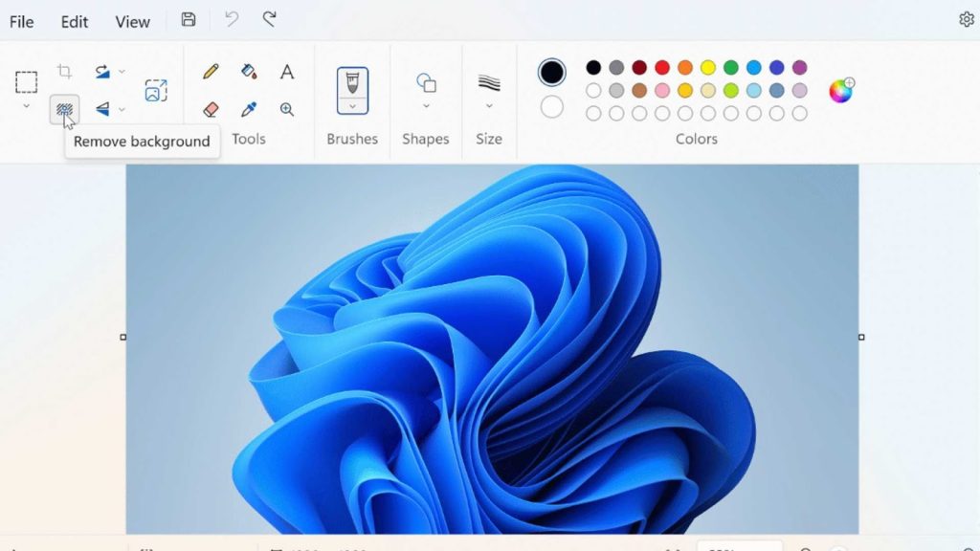Choose the Eraser tool
Viewport: 980px width, 551px height.
(x=211, y=109)
